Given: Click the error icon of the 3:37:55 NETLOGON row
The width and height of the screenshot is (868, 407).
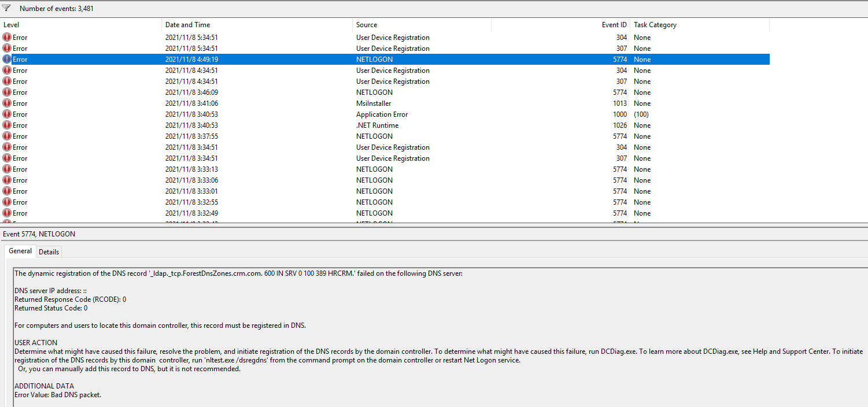Looking at the screenshot, I should click(x=7, y=136).
